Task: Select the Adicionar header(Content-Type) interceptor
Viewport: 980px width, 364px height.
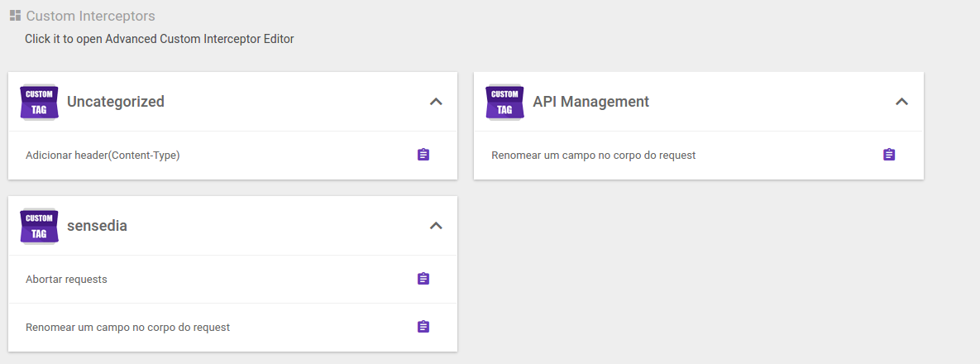Action: point(103,156)
